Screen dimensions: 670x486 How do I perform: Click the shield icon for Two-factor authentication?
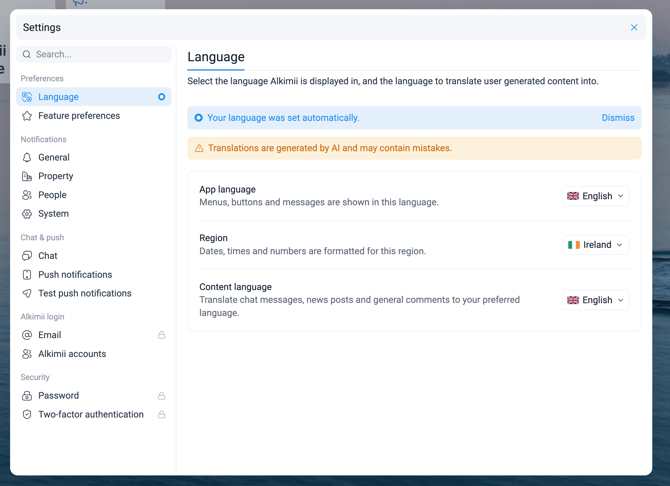click(x=27, y=414)
